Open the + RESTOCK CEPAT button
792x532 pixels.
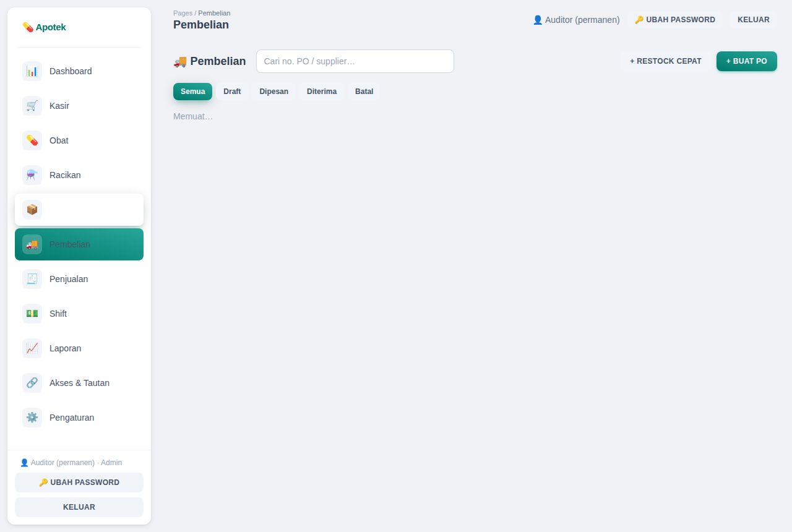[x=666, y=61]
